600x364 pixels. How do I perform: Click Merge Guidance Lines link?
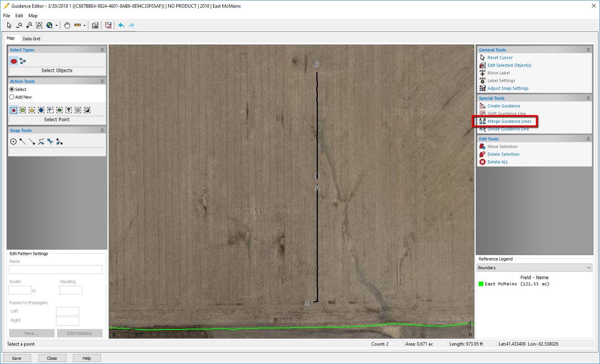[509, 121]
